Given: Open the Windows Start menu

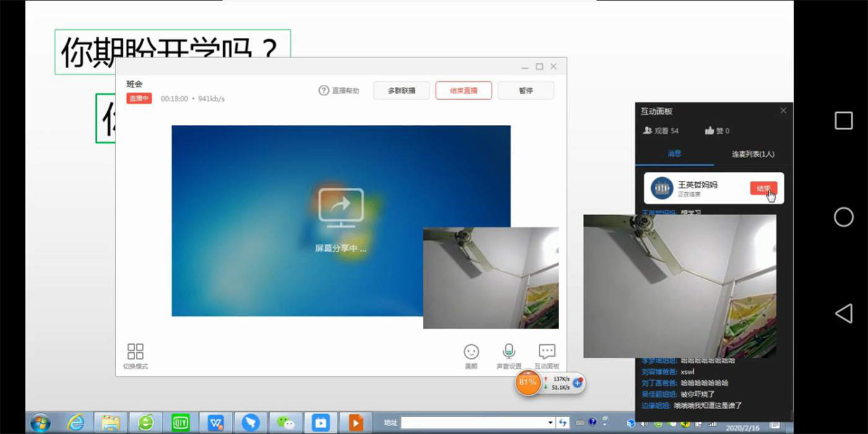Looking at the screenshot, I should 40,423.
